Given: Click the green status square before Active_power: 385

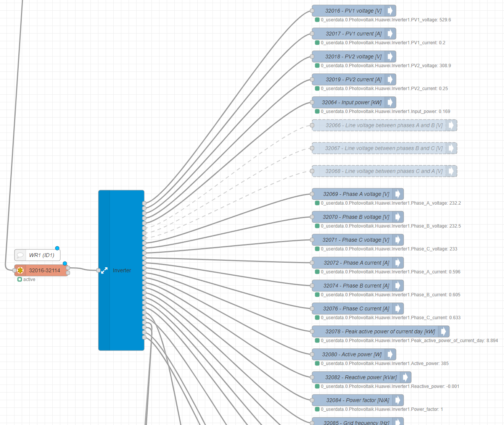Looking at the screenshot, I should coord(317,364).
